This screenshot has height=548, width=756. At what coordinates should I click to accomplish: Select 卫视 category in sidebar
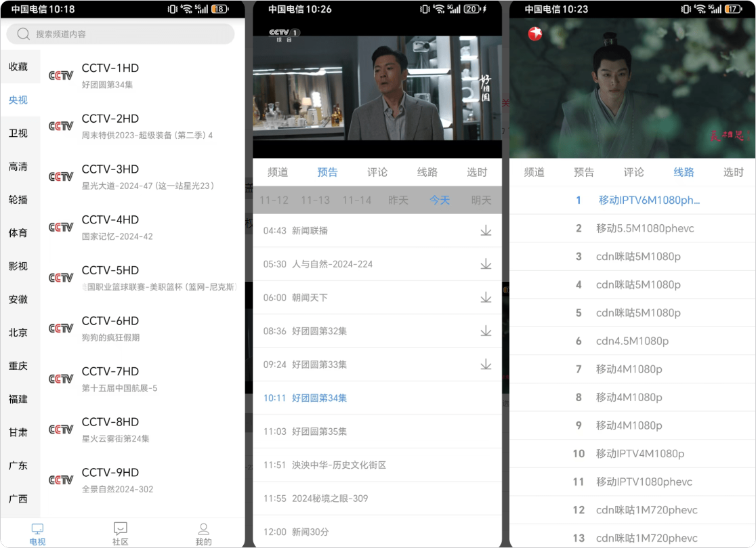[x=18, y=133]
